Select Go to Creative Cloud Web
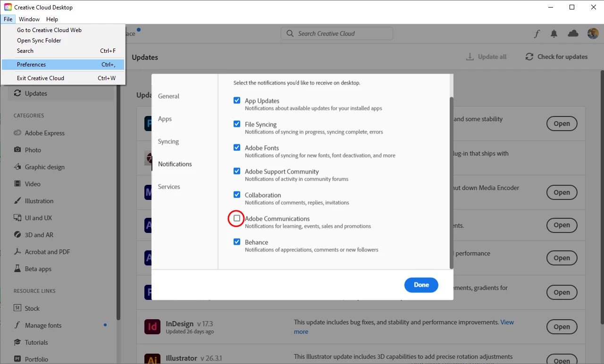Viewport: 604px width, 364px height. click(x=63, y=30)
